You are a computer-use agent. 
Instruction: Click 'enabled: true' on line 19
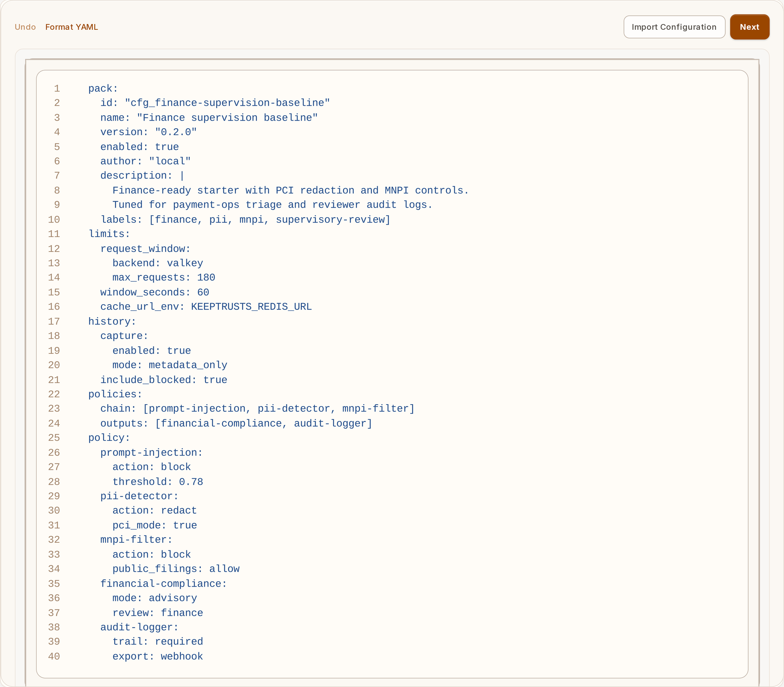152,351
